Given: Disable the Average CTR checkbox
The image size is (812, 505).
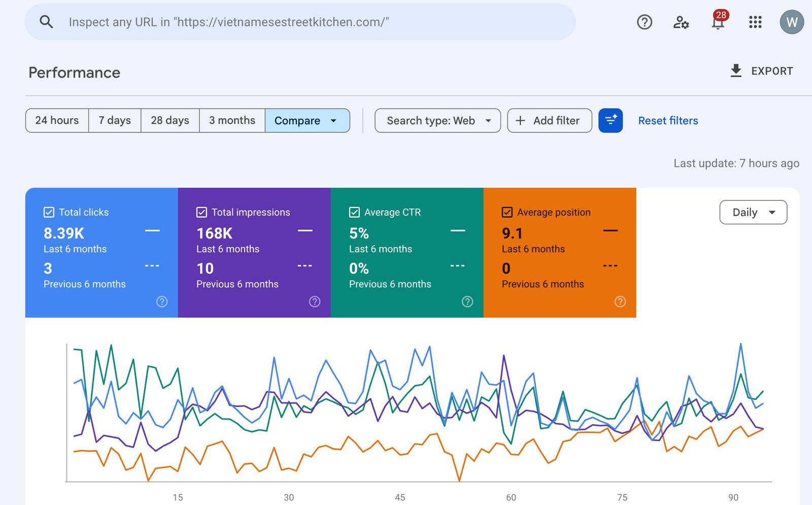Looking at the screenshot, I should coord(354,212).
